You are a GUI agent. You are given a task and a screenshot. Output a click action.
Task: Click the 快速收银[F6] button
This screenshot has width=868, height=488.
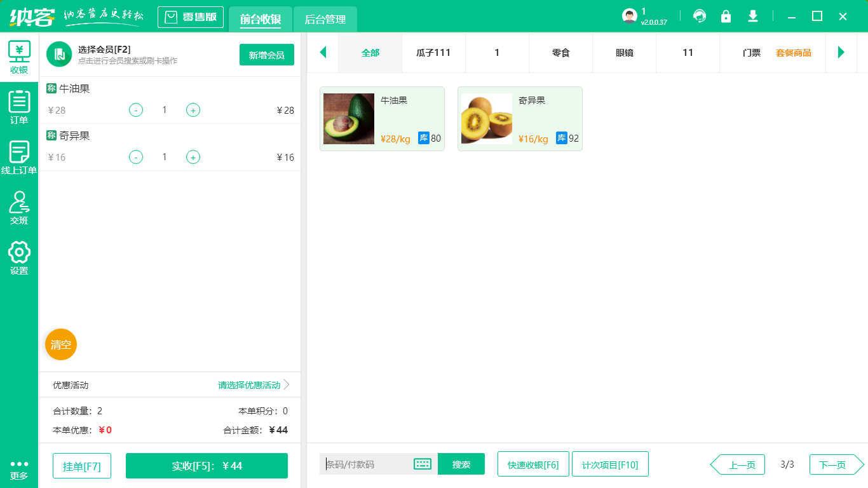tap(533, 464)
